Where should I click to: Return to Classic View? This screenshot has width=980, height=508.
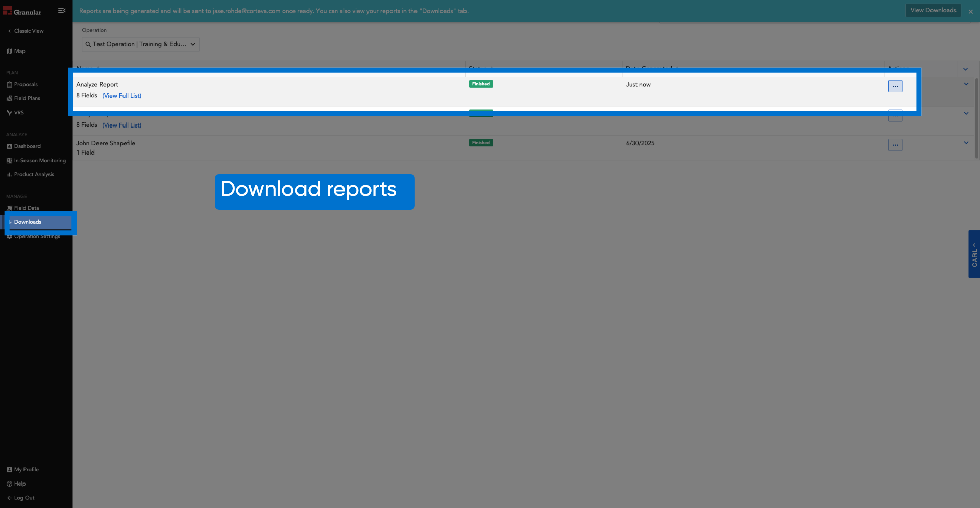coord(27,31)
